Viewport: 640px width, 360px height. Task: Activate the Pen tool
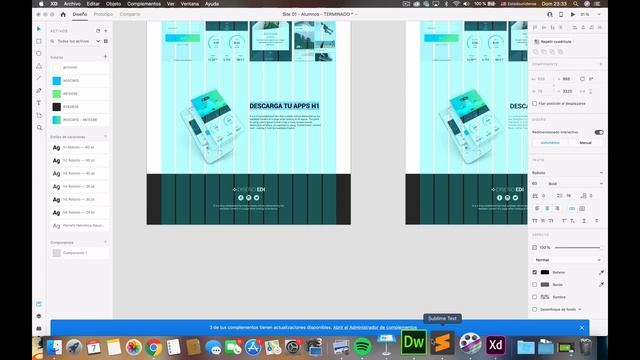click(x=39, y=90)
